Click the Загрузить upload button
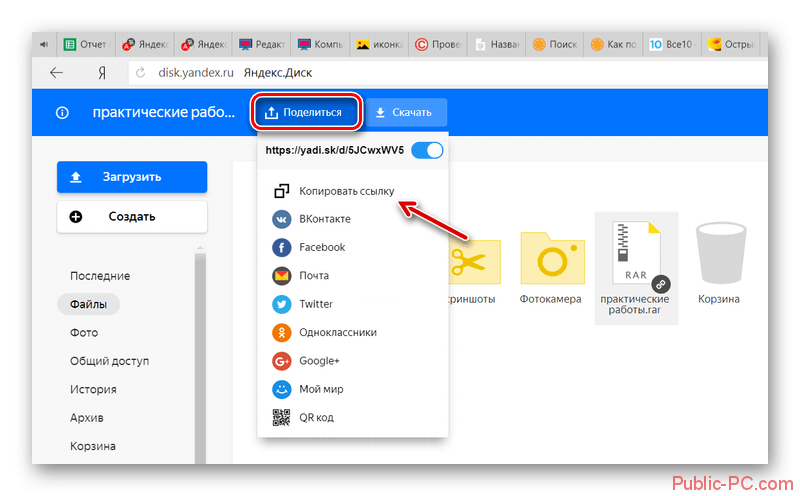The image size is (800, 496). (132, 177)
